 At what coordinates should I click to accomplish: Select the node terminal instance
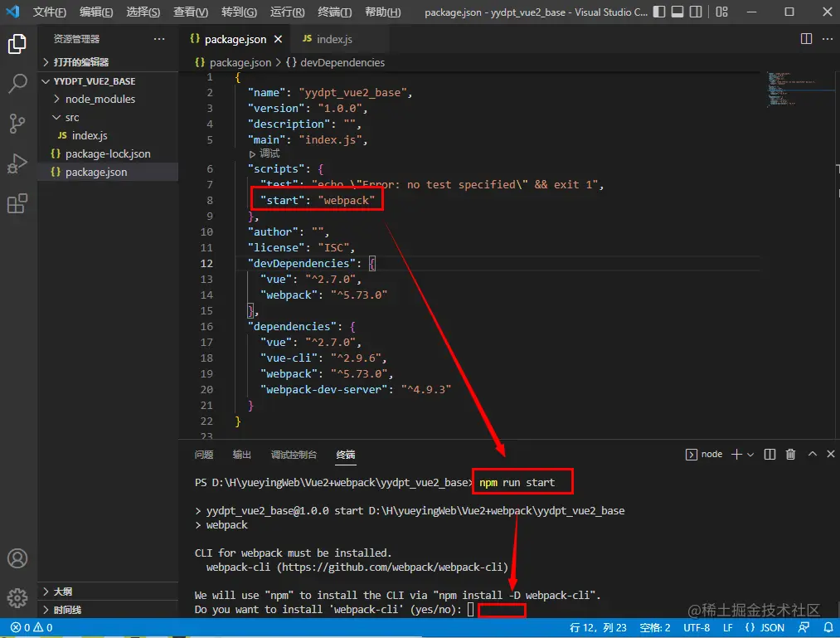click(704, 454)
